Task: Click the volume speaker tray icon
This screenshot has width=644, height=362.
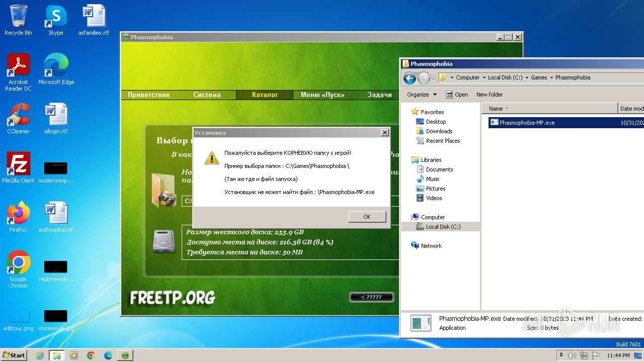Action: [x=572, y=355]
